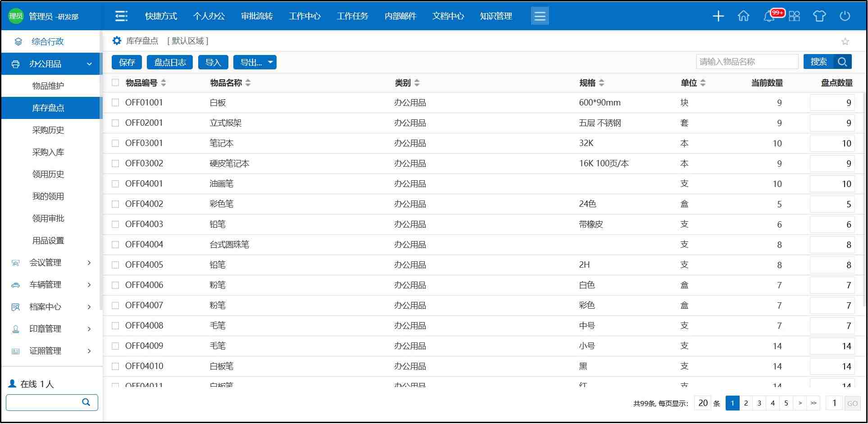Viewport: 868px width, 424px height.
Task: Toggle the select-all header checkbox
Action: (115, 82)
